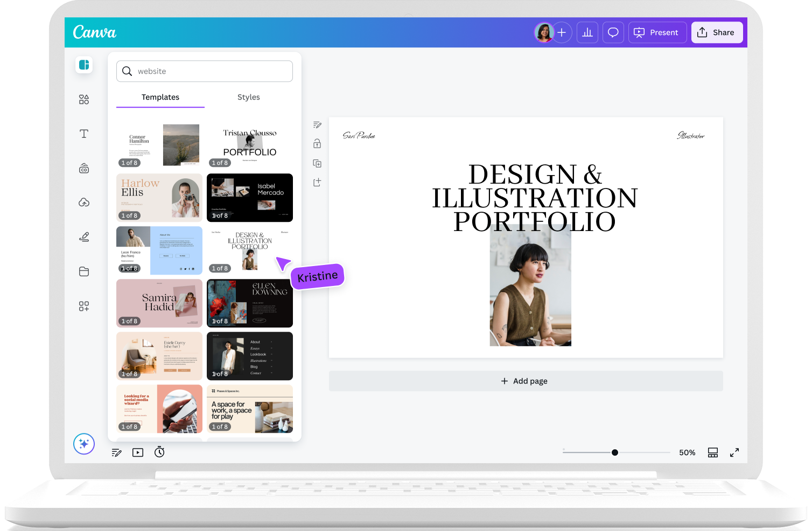
Task: Enter fullscreen with expand arrows icon
Action: coord(734,452)
